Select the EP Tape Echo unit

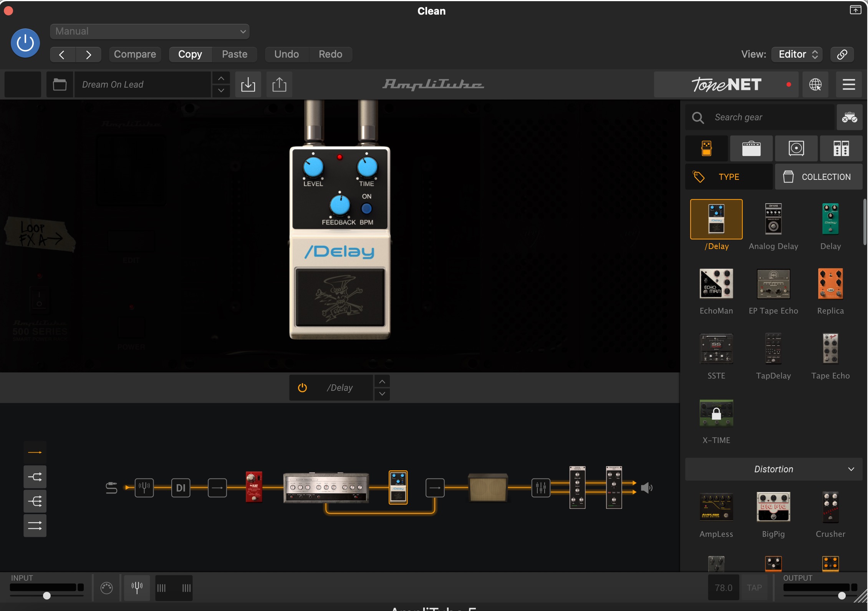(x=773, y=284)
